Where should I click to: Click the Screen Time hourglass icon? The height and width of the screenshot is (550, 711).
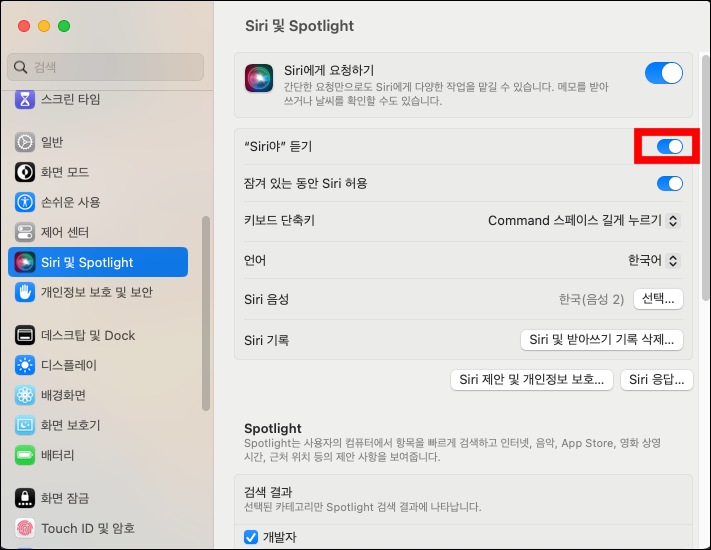[24, 99]
